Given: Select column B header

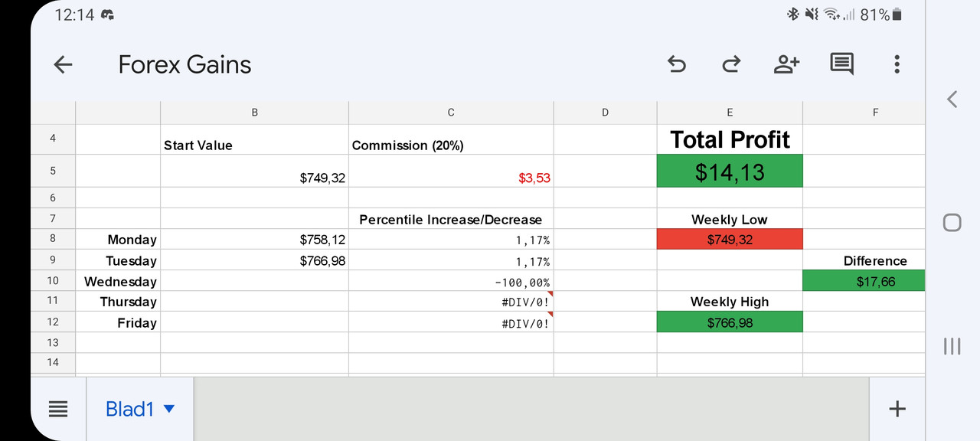Looking at the screenshot, I should [254, 113].
